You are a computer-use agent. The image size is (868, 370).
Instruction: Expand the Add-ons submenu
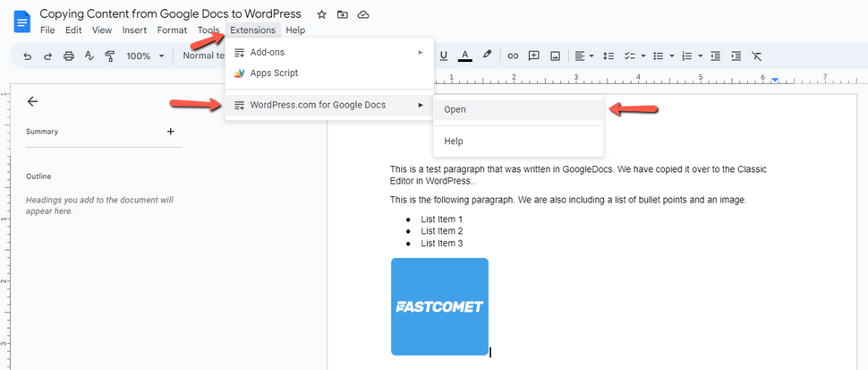(x=329, y=52)
